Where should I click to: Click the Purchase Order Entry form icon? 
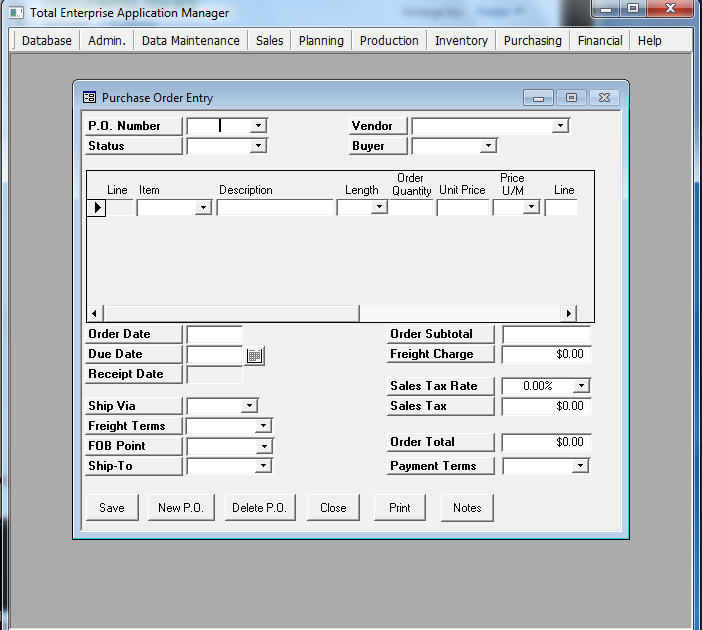click(x=89, y=97)
